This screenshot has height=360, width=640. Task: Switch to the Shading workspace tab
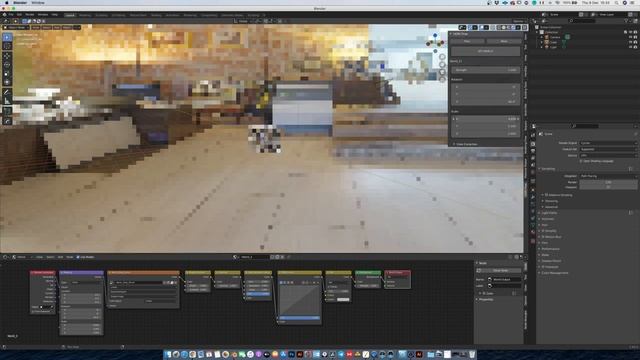click(156, 15)
